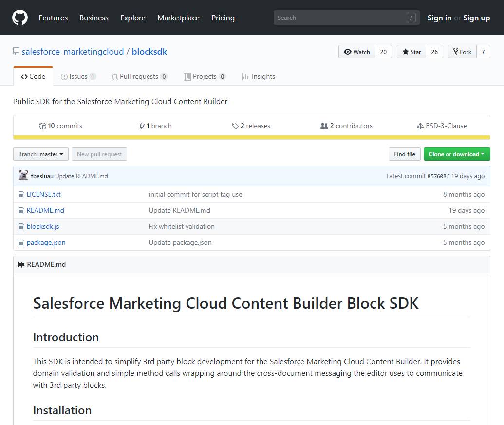Image resolution: width=504 pixels, height=425 pixels.
Task: Star the blocksdk repository
Action: (x=411, y=52)
